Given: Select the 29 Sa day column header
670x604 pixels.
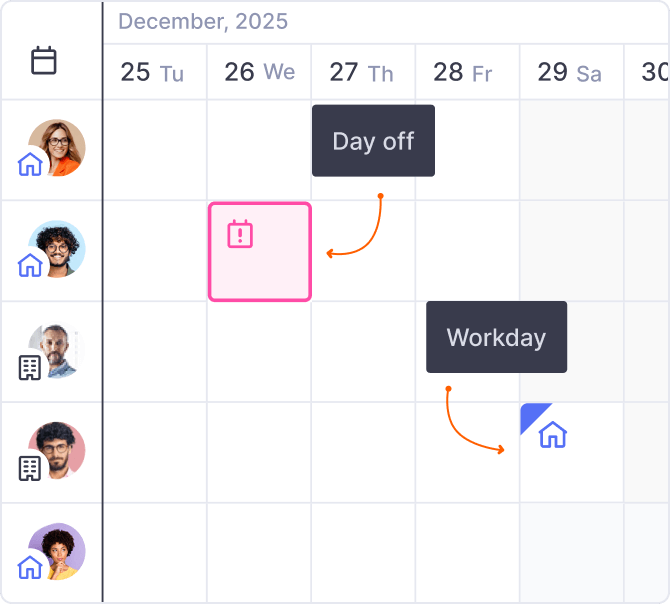Looking at the screenshot, I should 569,72.
